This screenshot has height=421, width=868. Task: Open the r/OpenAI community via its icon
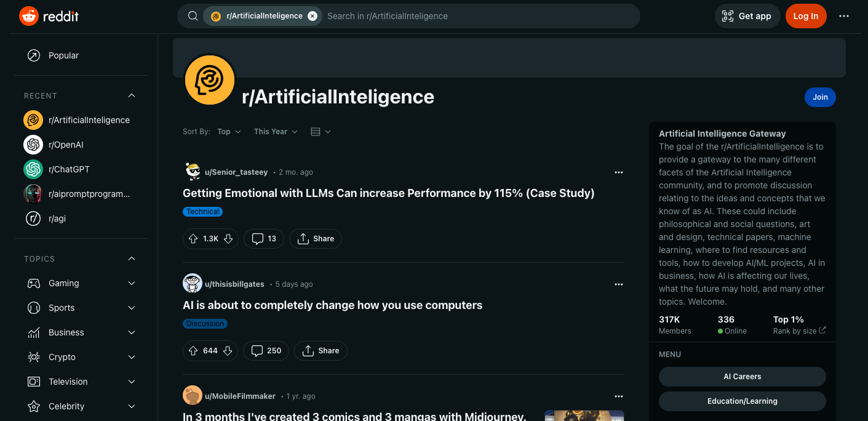click(x=33, y=145)
